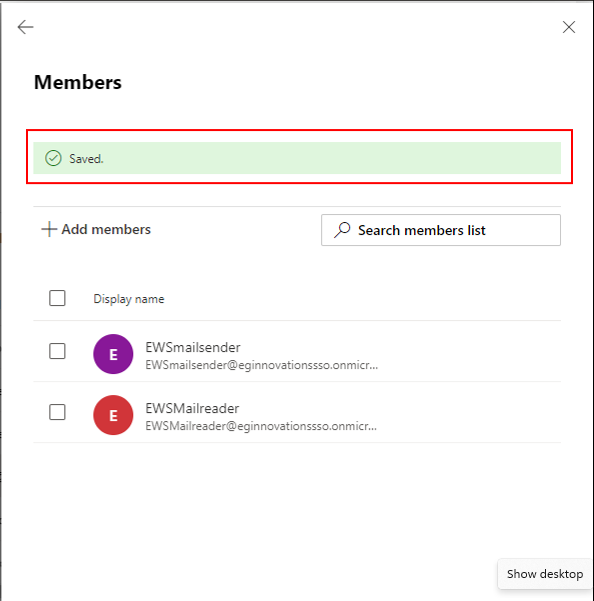Click the Display name column header

(129, 299)
